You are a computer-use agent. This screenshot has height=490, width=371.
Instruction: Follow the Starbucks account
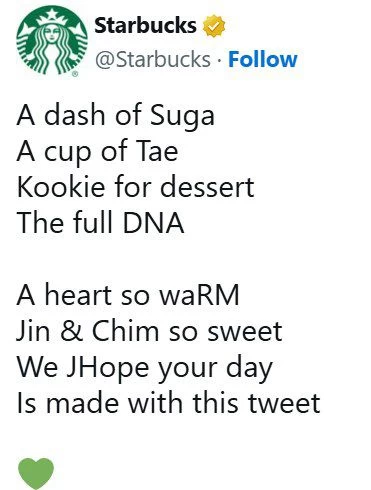click(262, 59)
